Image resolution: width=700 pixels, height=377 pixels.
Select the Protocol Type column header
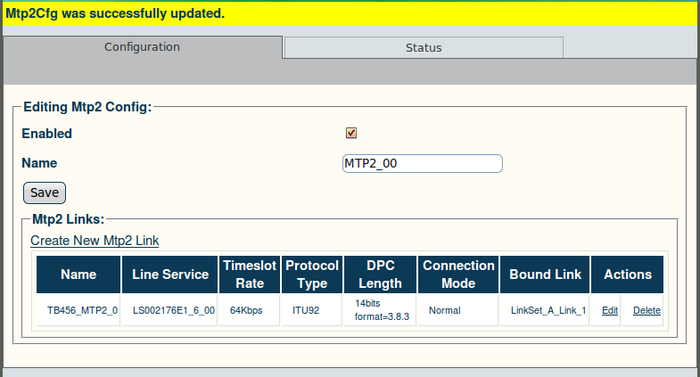click(x=312, y=274)
